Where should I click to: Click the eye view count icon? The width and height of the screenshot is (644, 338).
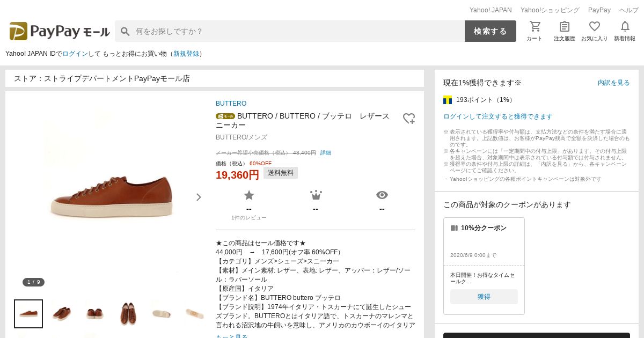point(382,195)
